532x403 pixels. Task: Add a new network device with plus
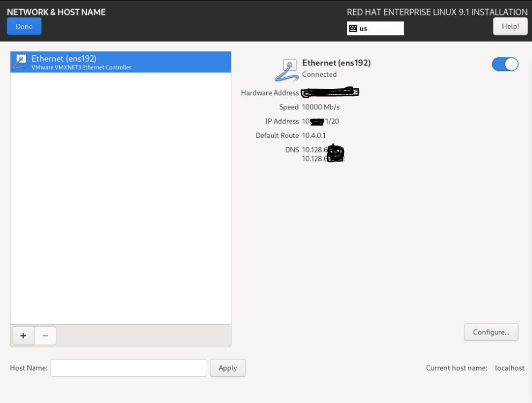point(23,335)
